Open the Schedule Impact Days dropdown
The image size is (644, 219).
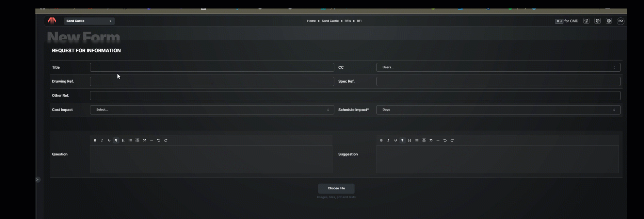pyautogui.click(x=498, y=110)
